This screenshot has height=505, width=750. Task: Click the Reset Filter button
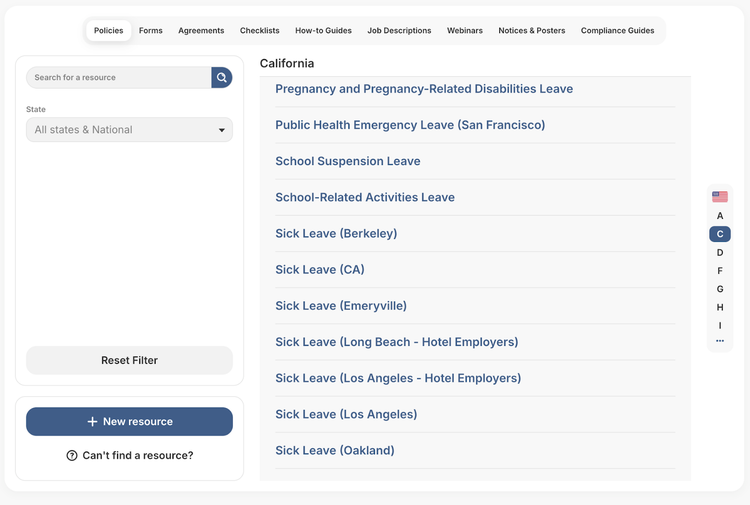point(129,360)
